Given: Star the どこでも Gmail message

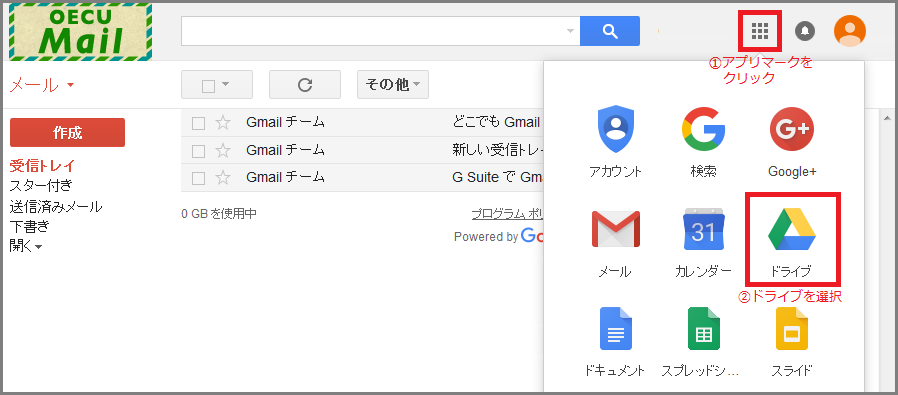Looking at the screenshot, I should tap(223, 123).
